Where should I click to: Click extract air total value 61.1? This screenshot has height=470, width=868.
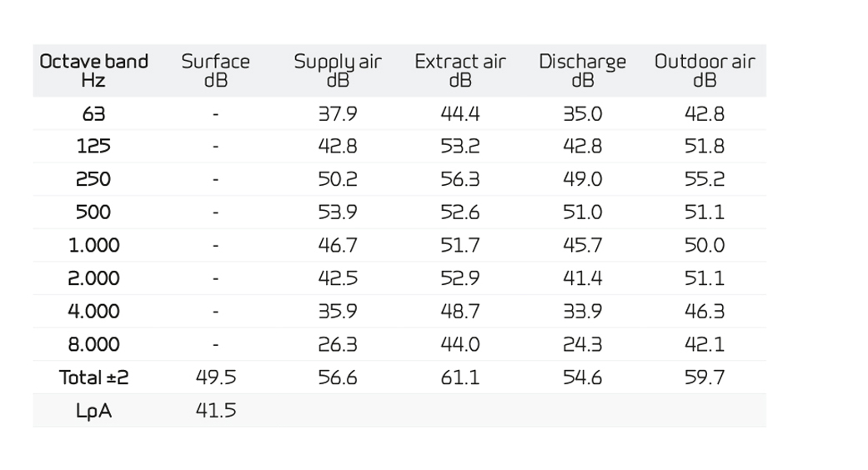(x=459, y=377)
